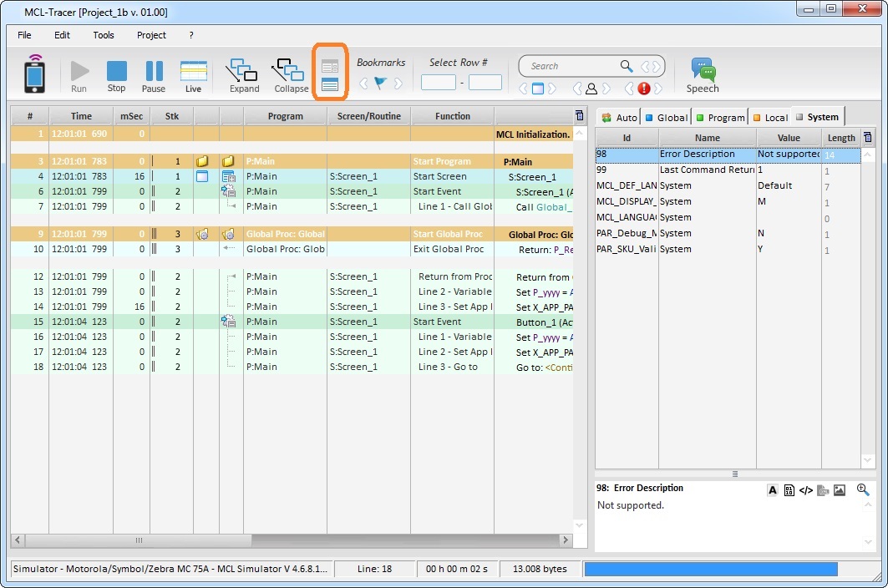Screen dimensions: 888x588
Task: Clear the variables list with trash icon
Action: [x=867, y=137]
